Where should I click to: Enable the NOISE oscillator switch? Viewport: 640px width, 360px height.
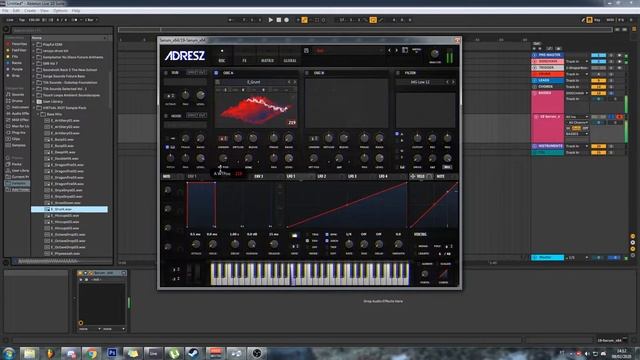(166, 116)
